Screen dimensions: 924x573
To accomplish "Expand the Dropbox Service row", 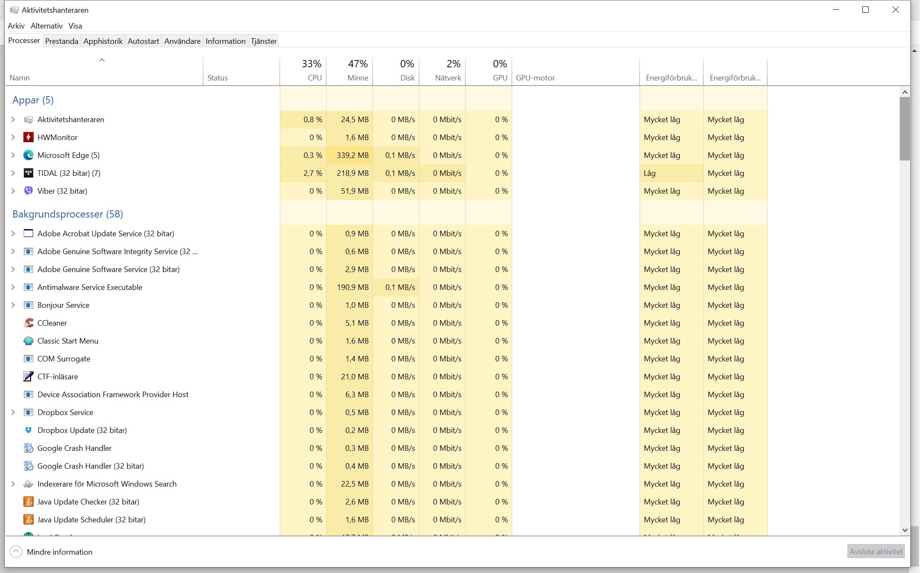I will pyautogui.click(x=13, y=413).
